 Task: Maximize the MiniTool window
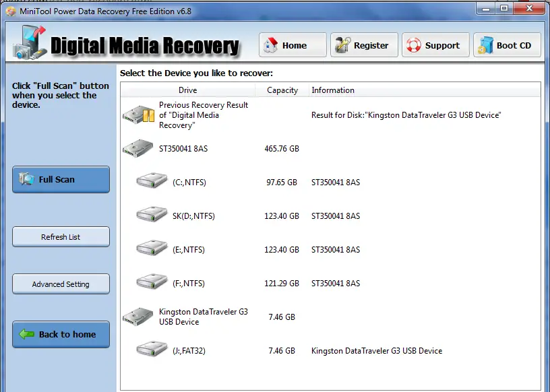pos(504,8)
